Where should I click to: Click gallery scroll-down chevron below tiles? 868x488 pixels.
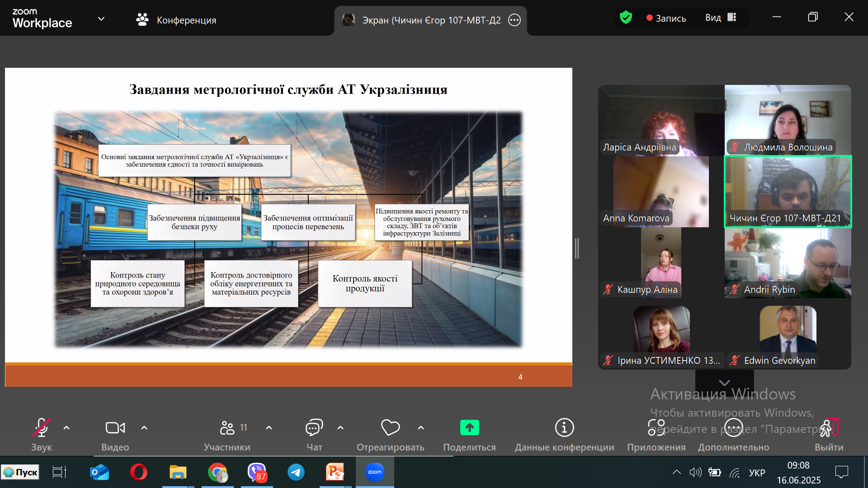pos(724,382)
